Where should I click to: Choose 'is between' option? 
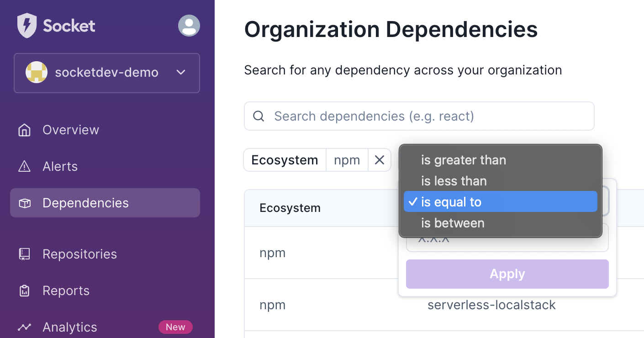(x=501, y=223)
